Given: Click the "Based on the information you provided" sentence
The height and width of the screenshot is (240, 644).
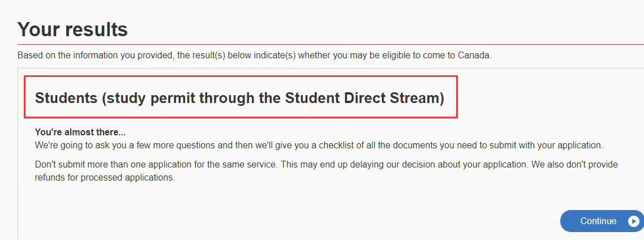Looking at the screenshot, I should (255, 55).
